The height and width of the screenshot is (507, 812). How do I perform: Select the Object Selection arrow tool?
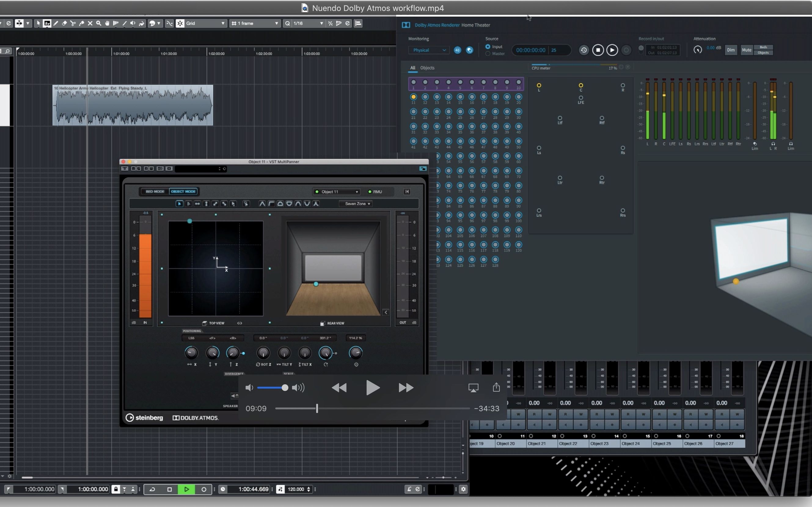(x=38, y=23)
